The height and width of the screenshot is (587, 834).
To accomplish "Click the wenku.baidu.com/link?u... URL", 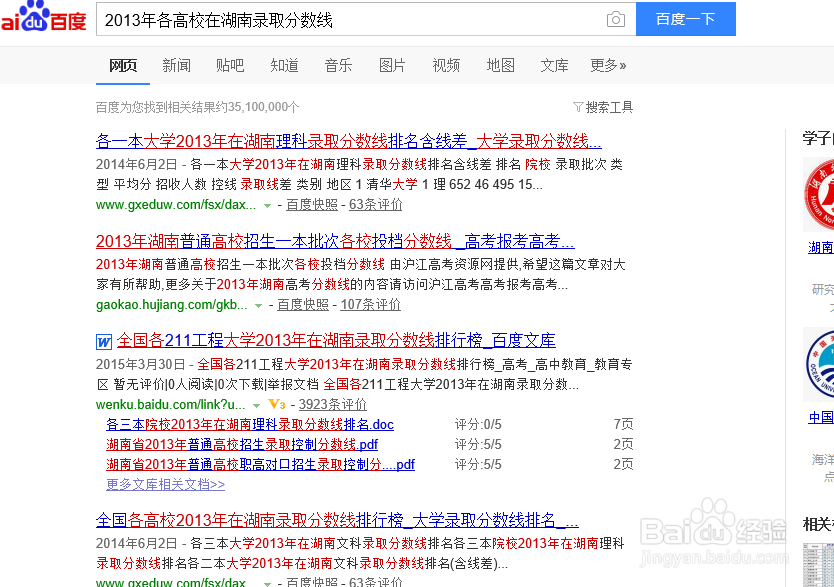I will point(170,405).
